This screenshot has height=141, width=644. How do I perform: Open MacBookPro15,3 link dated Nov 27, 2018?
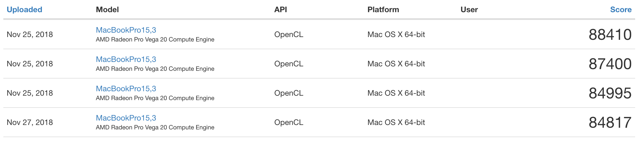point(126,118)
